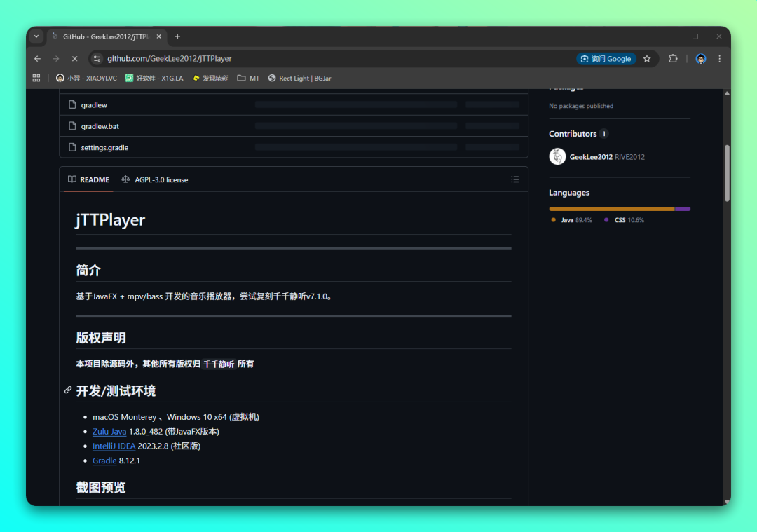757x532 pixels.
Task: Click the README book icon
Action: click(71, 179)
